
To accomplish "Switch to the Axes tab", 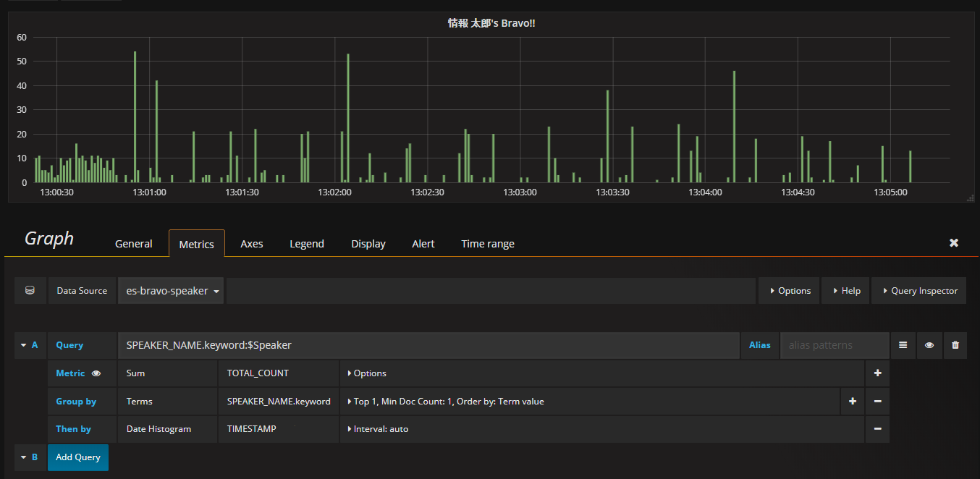I will (251, 244).
